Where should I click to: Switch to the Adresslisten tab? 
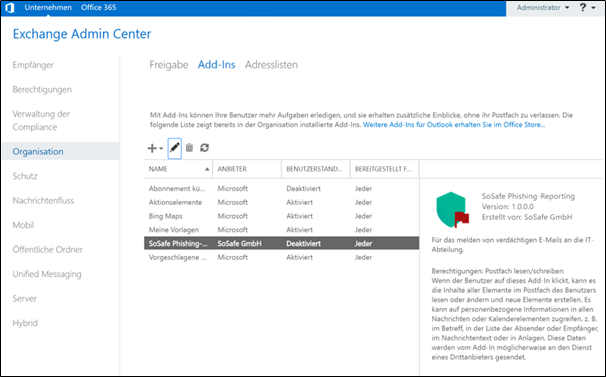271,65
